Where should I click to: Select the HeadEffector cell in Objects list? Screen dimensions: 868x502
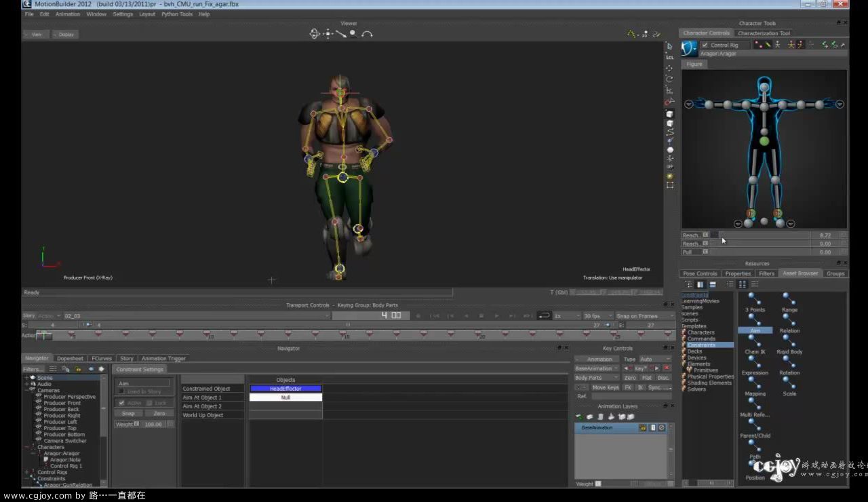(285, 389)
